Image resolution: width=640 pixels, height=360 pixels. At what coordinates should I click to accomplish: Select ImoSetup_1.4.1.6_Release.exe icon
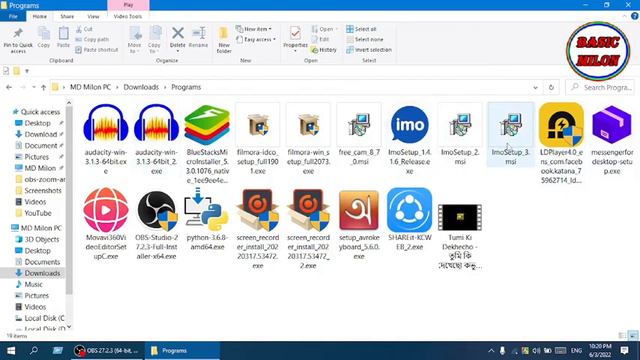pyautogui.click(x=409, y=124)
